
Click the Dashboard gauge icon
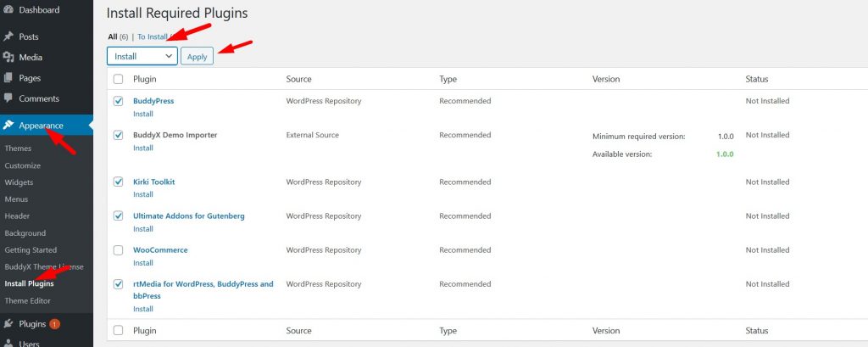8,10
